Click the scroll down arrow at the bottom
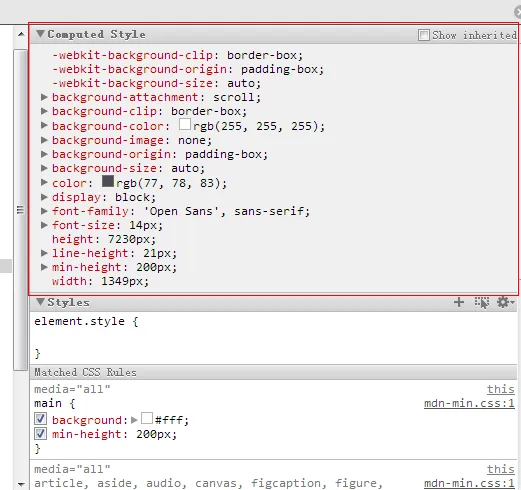 (x=21, y=484)
